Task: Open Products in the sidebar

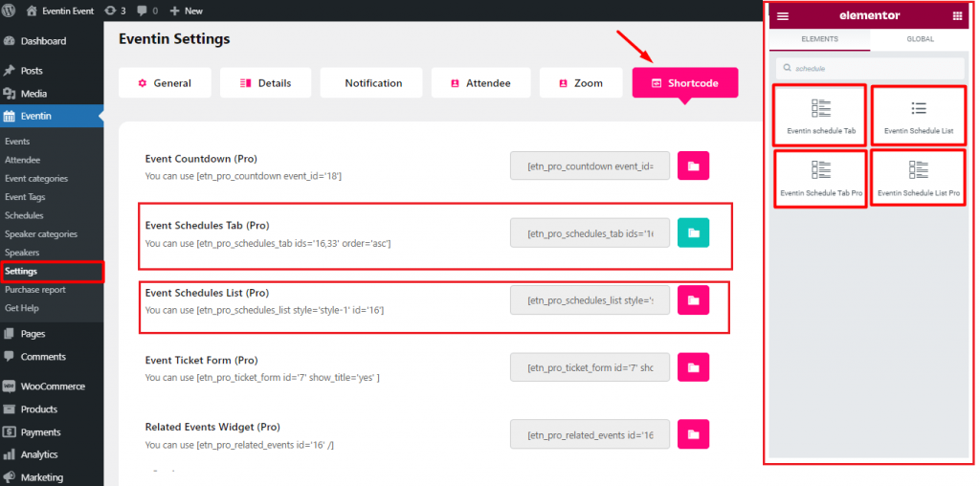Action: [52, 409]
